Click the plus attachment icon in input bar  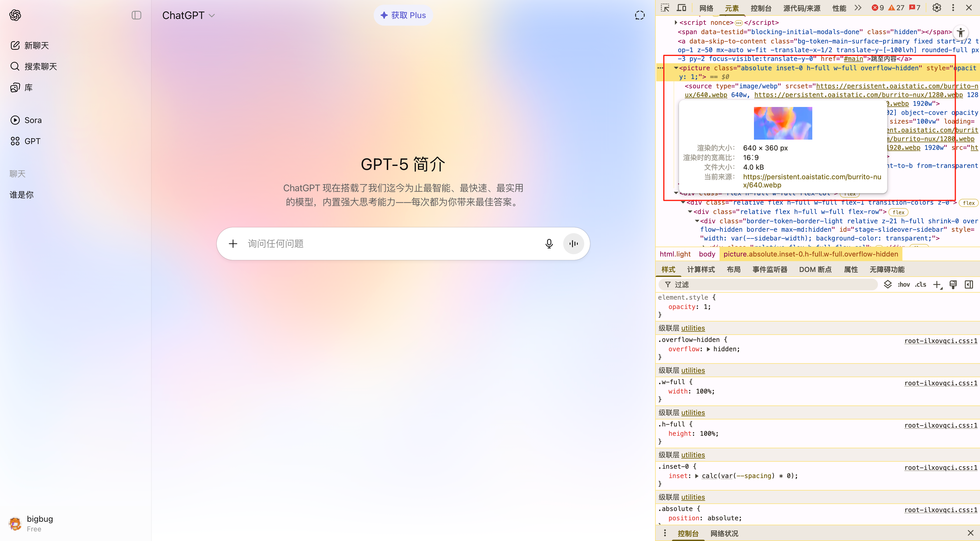[x=233, y=243]
